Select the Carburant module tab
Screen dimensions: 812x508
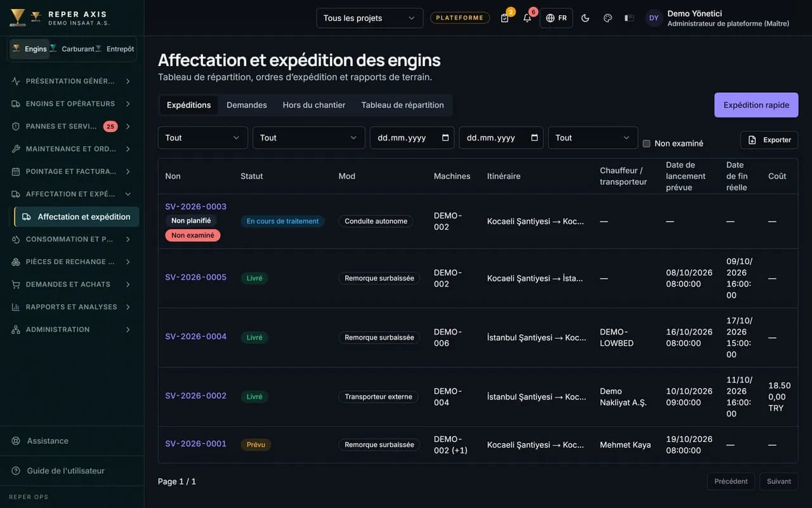click(x=72, y=49)
